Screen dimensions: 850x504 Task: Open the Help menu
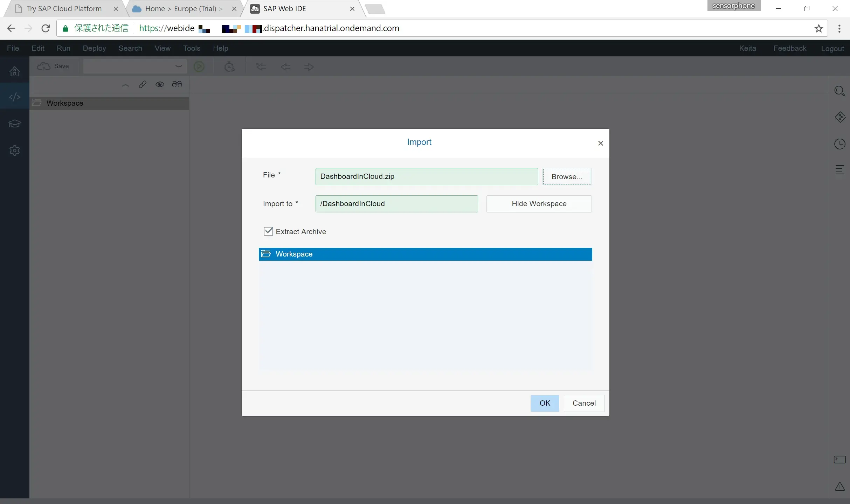click(x=220, y=48)
